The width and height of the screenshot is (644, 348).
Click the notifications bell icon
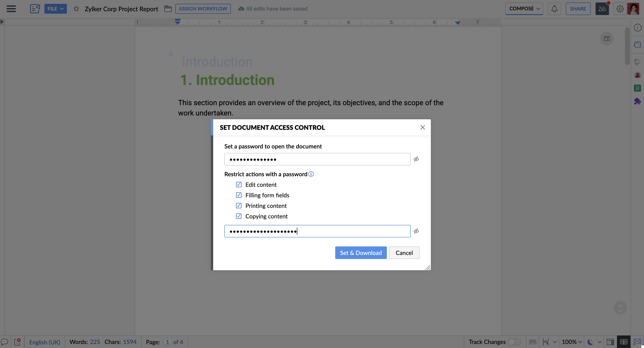554,9
